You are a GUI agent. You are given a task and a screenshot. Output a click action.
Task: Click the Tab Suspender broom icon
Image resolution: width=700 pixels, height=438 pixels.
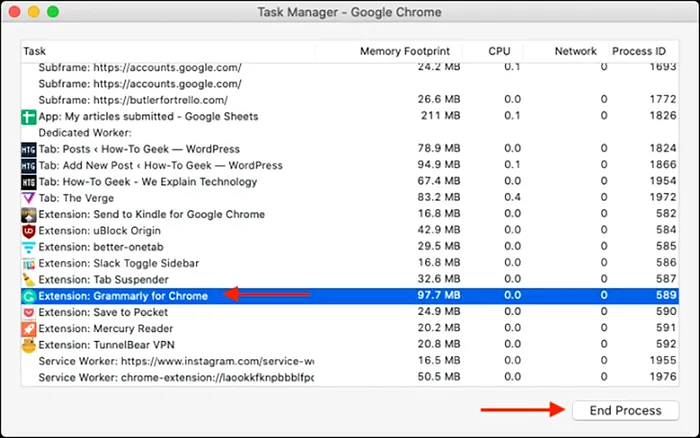click(29, 280)
